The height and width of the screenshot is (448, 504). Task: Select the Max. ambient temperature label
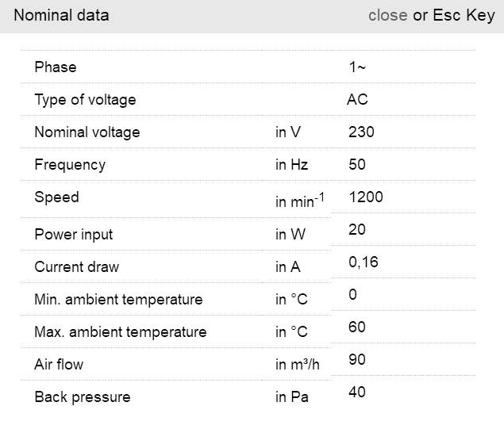120,332
